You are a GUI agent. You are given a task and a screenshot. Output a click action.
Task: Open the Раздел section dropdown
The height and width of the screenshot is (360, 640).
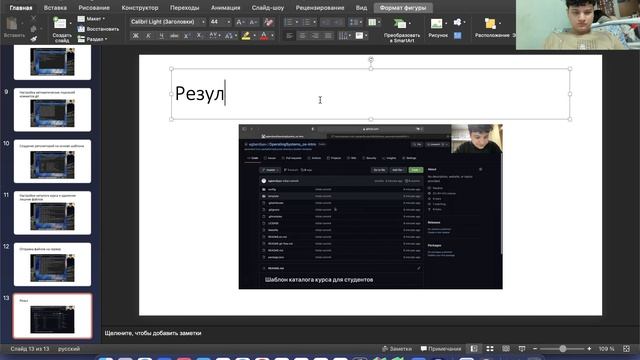[93, 39]
